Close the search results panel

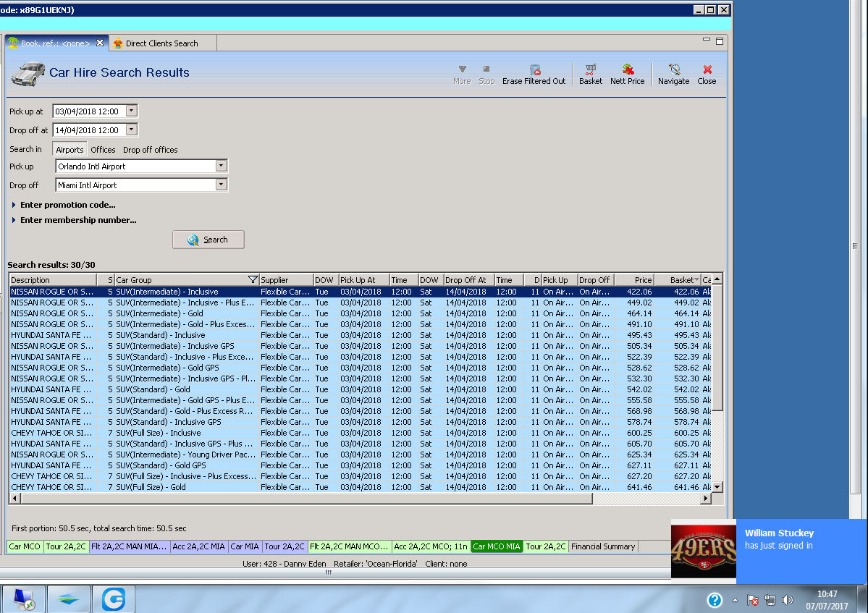tap(707, 74)
